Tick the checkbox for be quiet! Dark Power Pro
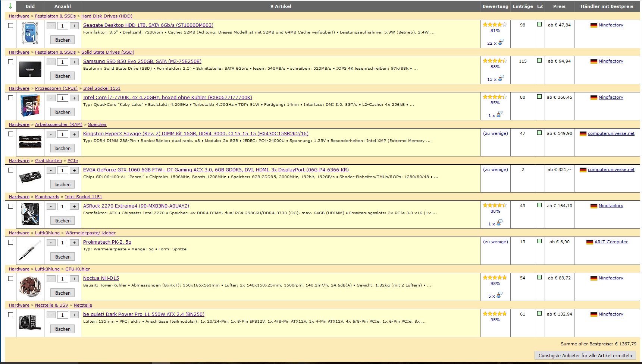Screen dimensions: 642x364 (x=10, y=314)
